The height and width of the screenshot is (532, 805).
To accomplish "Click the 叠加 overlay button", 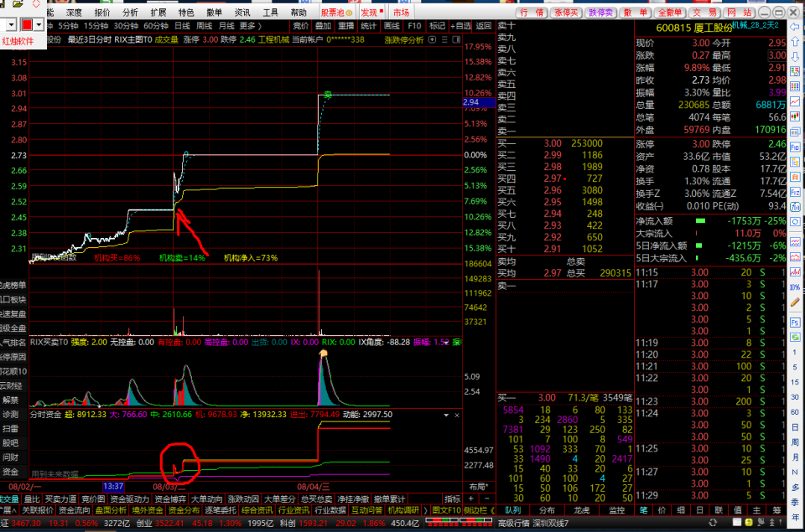I will 323,26.
